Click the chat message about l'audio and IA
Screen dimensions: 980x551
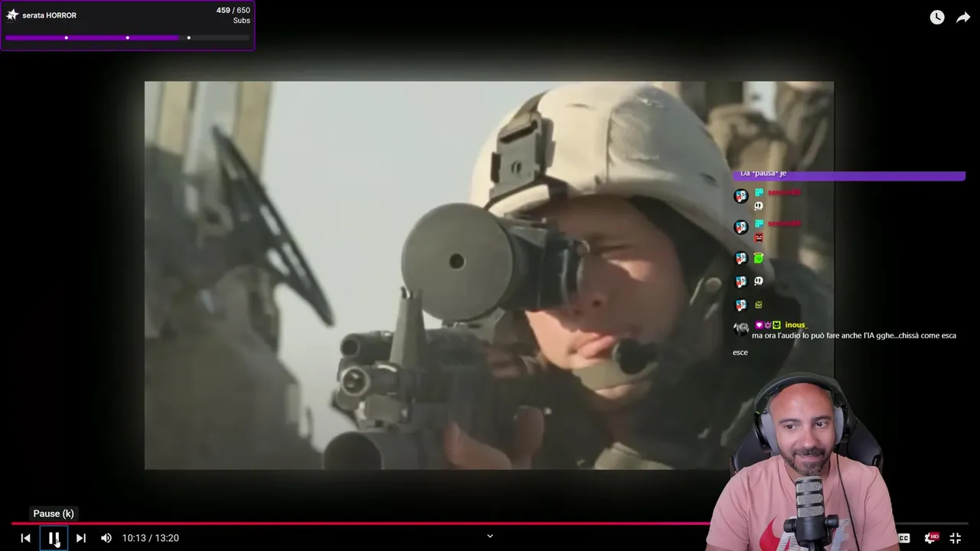point(844,344)
